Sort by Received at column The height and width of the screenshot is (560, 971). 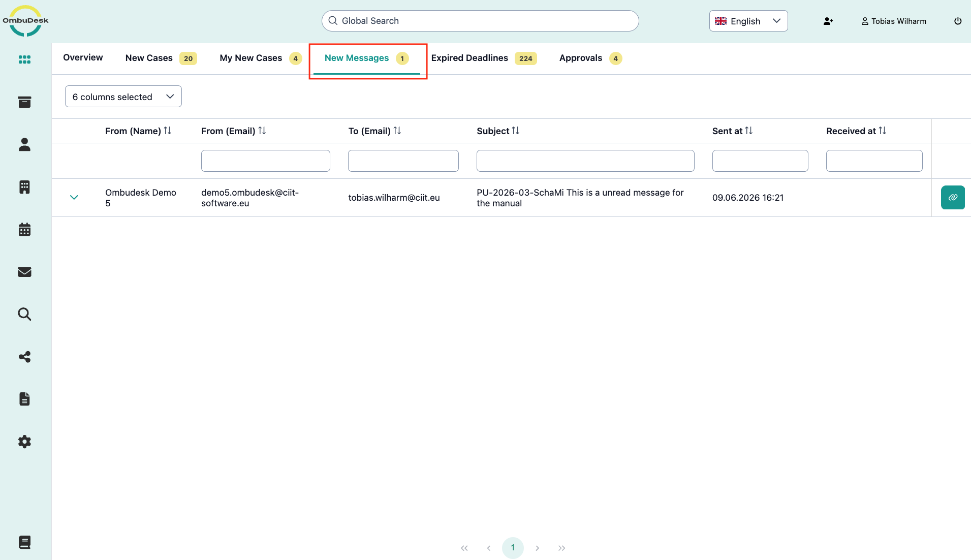coord(882,131)
